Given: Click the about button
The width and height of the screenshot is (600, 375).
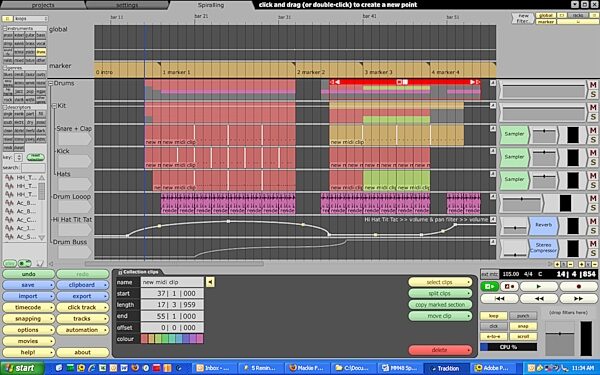Looking at the screenshot, I should (x=82, y=352).
